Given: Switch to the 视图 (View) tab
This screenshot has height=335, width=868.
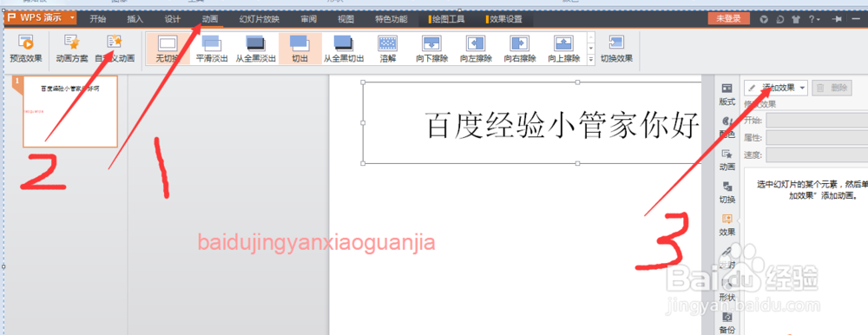Looking at the screenshot, I should (346, 19).
